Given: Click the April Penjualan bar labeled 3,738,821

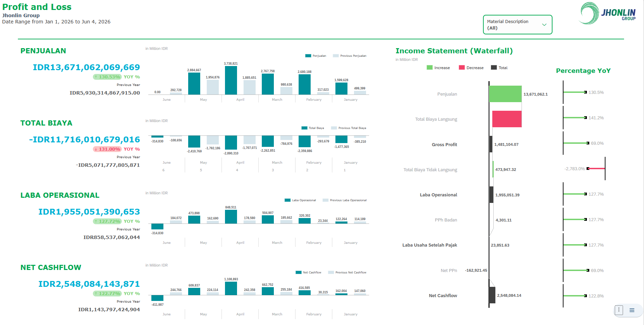Looking at the screenshot, I should coord(231,80).
